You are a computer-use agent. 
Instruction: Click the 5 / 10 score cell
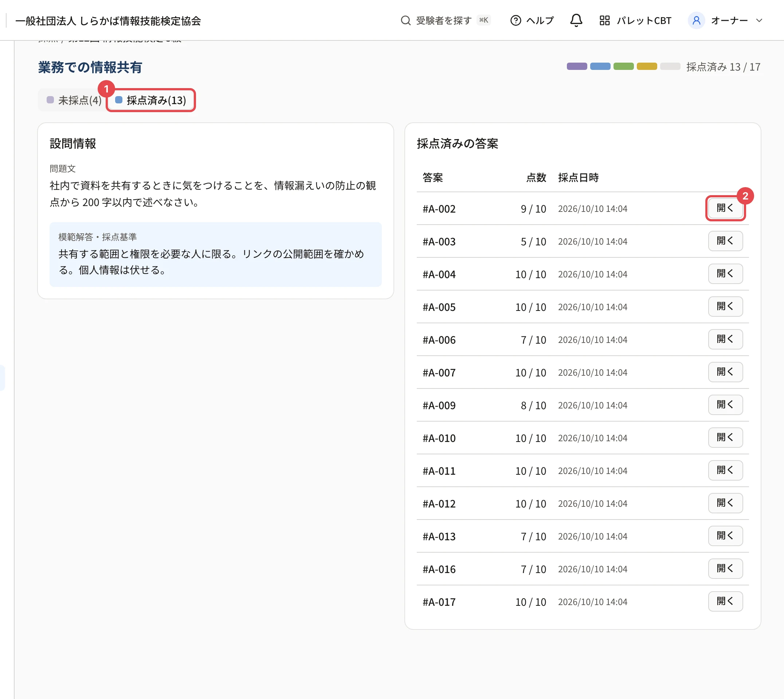(x=533, y=242)
